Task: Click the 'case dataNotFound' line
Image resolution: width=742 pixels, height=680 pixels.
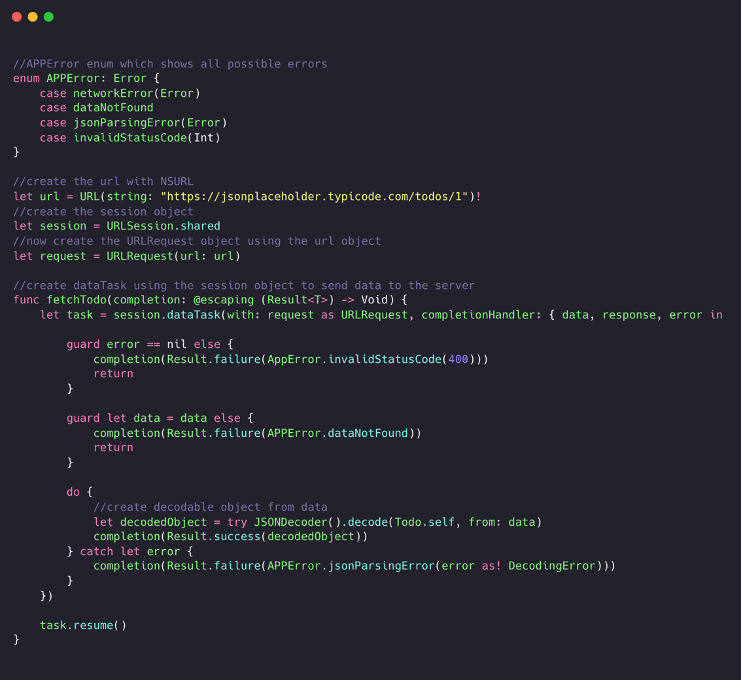Action: tap(97, 108)
